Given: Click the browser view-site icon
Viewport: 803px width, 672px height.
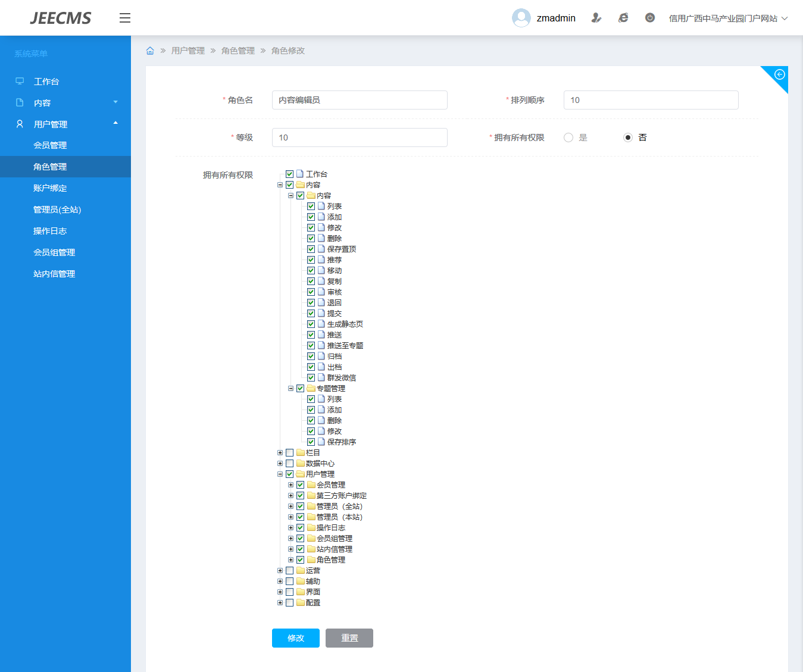Looking at the screenshot, I should 623,18.
